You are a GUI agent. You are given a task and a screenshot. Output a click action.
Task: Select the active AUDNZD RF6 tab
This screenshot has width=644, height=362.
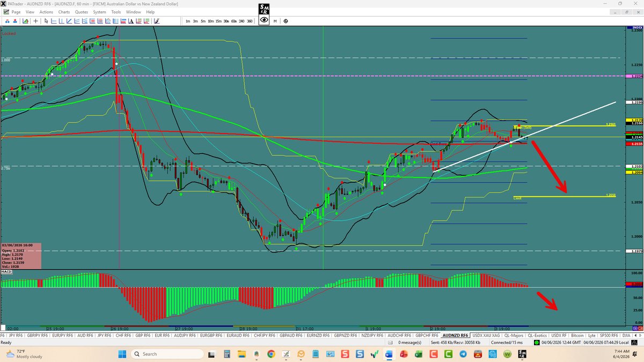tap(456, 335)
